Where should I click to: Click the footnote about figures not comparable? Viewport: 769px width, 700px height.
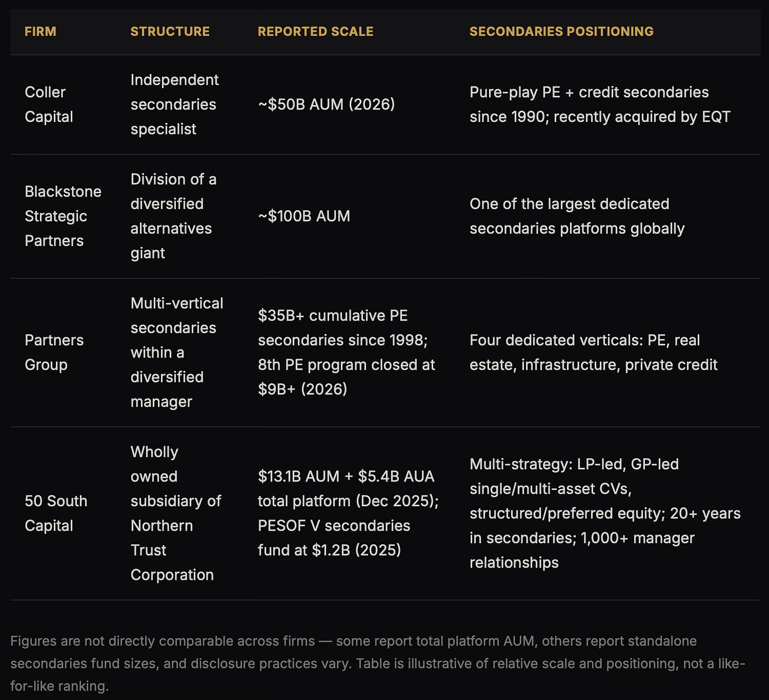pyautogui.click(x=378, y=664)
